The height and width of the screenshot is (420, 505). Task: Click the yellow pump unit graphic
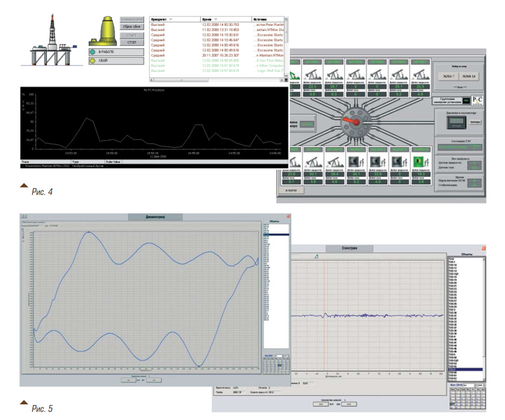[103, 31]
